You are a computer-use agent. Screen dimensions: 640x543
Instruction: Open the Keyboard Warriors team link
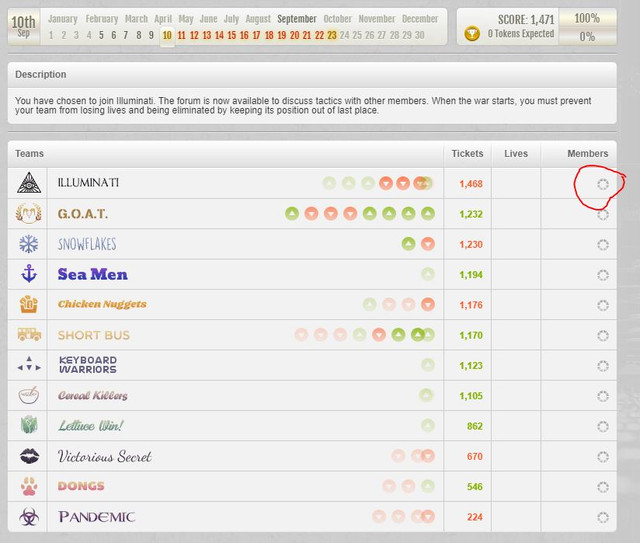coord(88,365)
